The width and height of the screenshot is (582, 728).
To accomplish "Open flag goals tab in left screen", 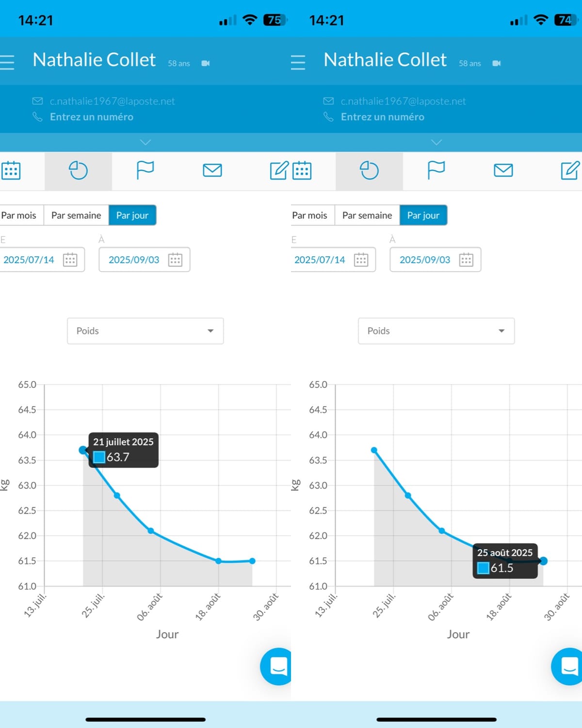I will [x=145, y=170].
